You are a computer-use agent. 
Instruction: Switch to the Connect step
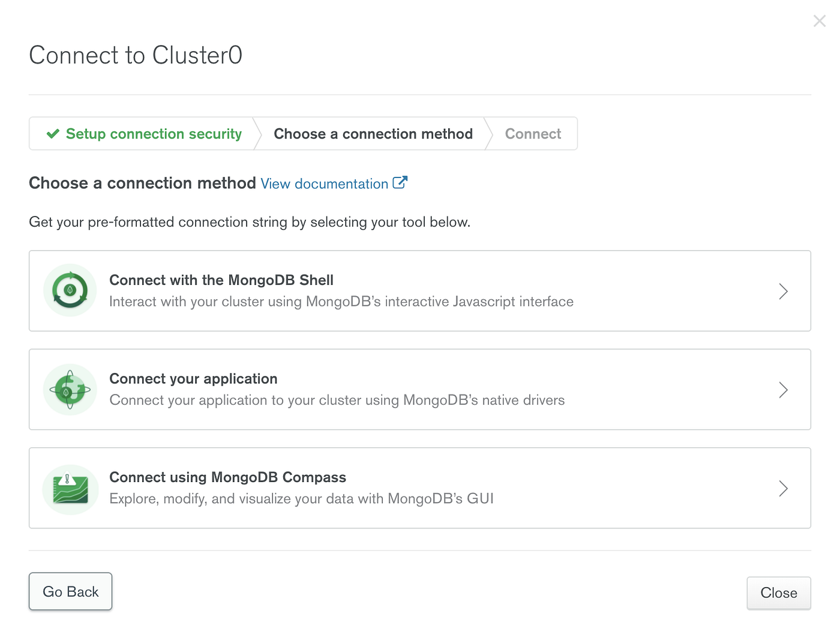532,133
